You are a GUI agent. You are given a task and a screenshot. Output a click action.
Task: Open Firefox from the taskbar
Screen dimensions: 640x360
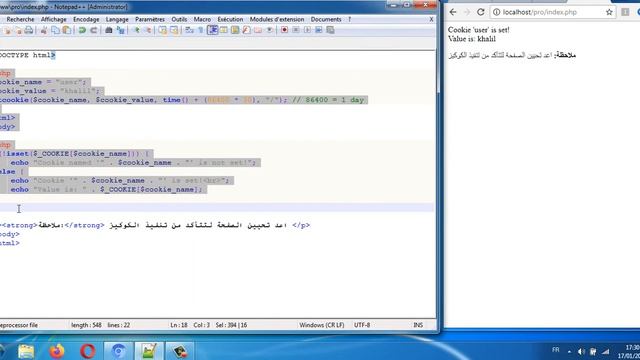pos(57,351)
